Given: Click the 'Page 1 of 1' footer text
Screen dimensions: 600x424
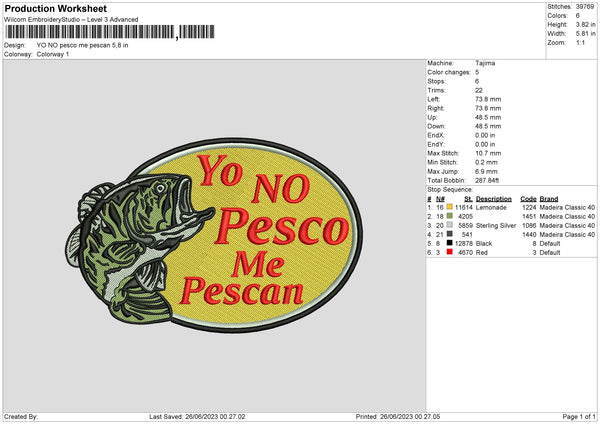Looking at the screenshot, I should click(579, 416).
